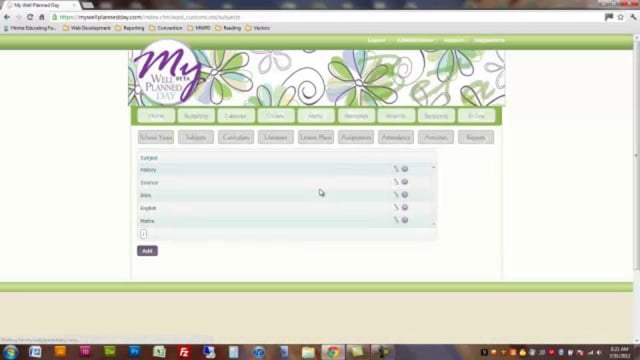Reload the page with the refresh icon
The height and width of the screenshot is (360, 640).
tap(30, 17)
